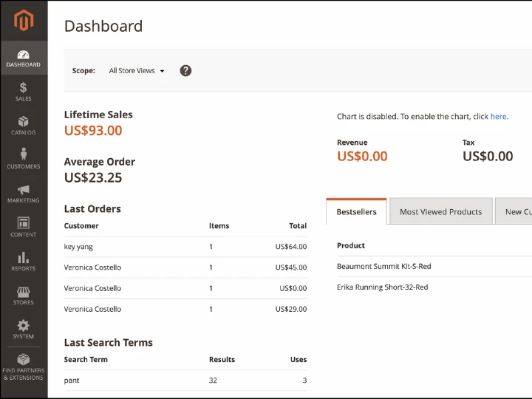Open the Dashboard sidebar icon
The width and height of the screenshot is (532, 399).
click(x=24, y=55)
